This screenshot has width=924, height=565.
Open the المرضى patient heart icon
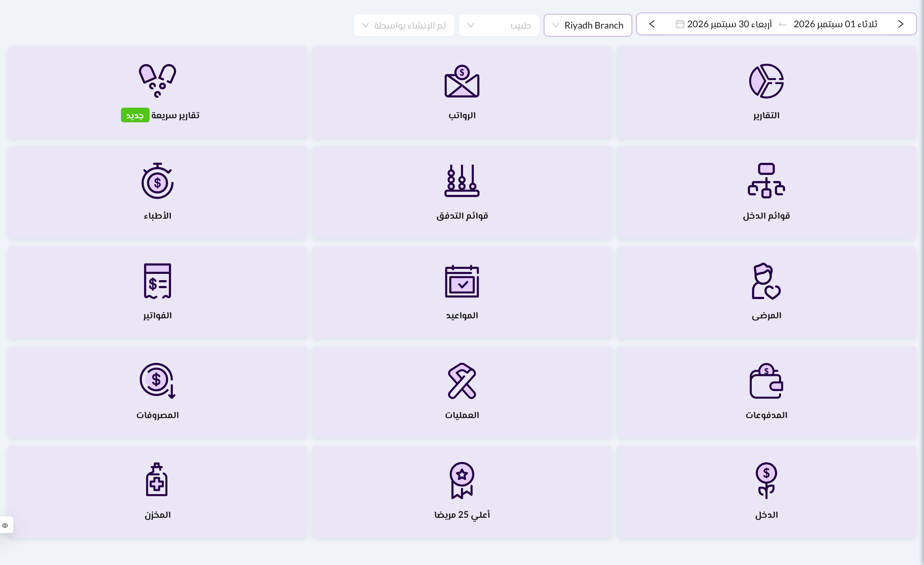pyautogui.click(x=766, y=281)
